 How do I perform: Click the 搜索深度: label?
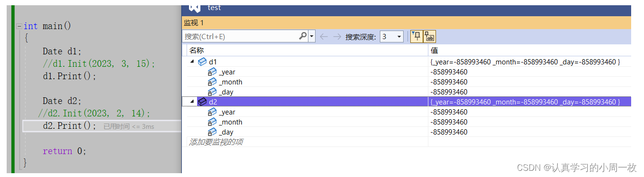click(x=361, y=37)
